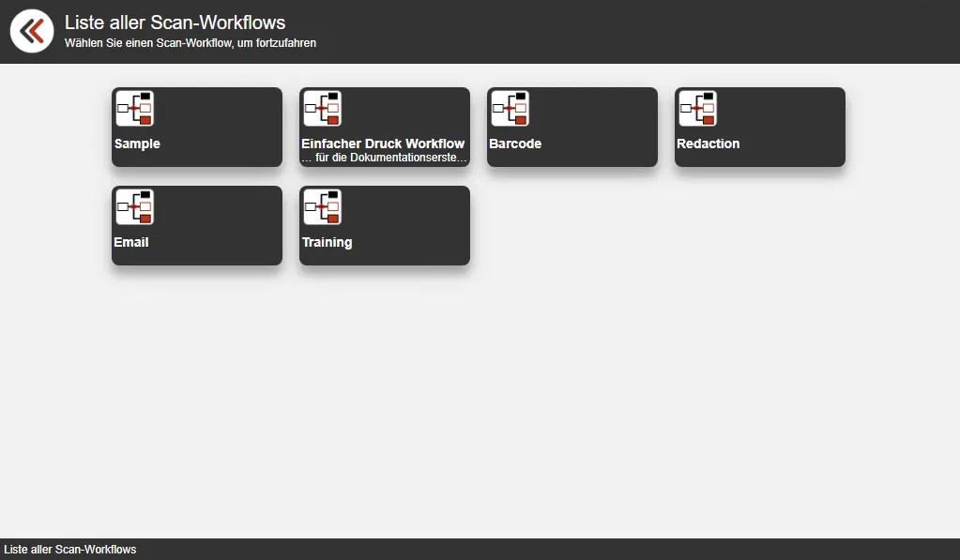Click the 'Wählen Sie einen Scan-Workflow' subtitle
The image size is (960, 560).
190,43
